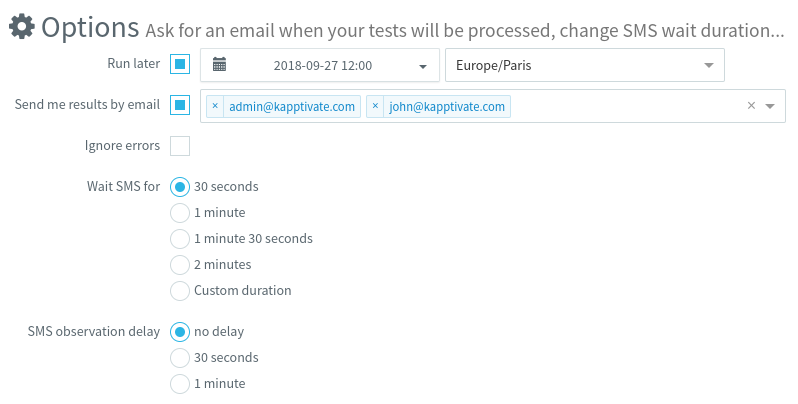Expand the email recipients dropdown arrow
The width and height of the screenshot is (798, 404).
coord(770,106)
